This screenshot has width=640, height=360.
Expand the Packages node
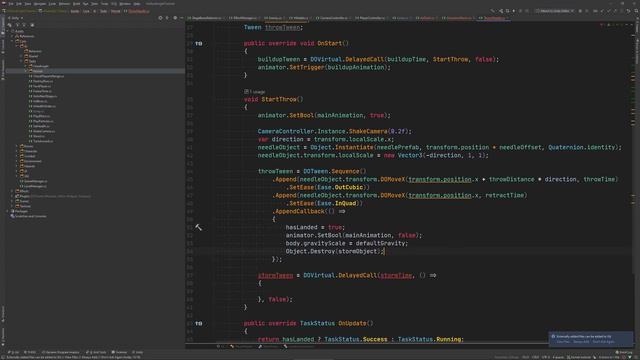click(8, 211)
